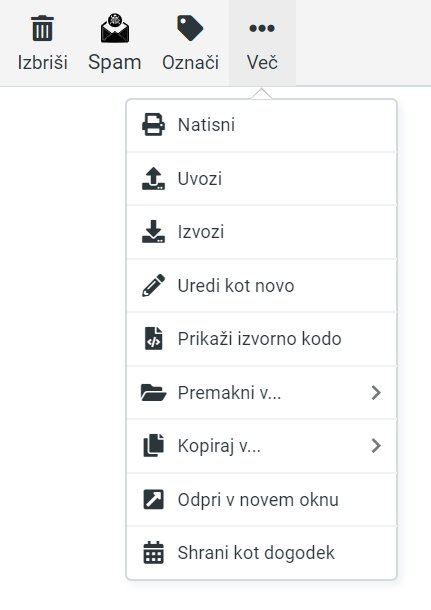Click the trash can Izbriši icon

click(x=43, y=28)
